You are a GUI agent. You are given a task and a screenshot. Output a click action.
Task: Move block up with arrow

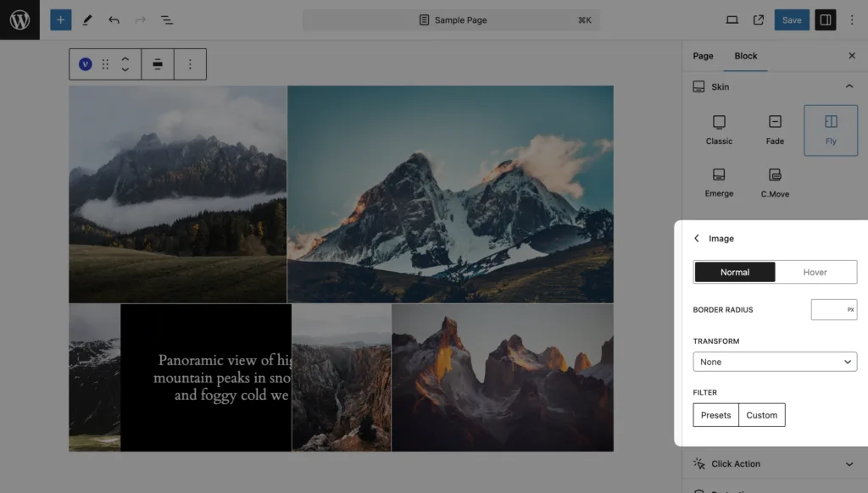click(x=125, y=58)
